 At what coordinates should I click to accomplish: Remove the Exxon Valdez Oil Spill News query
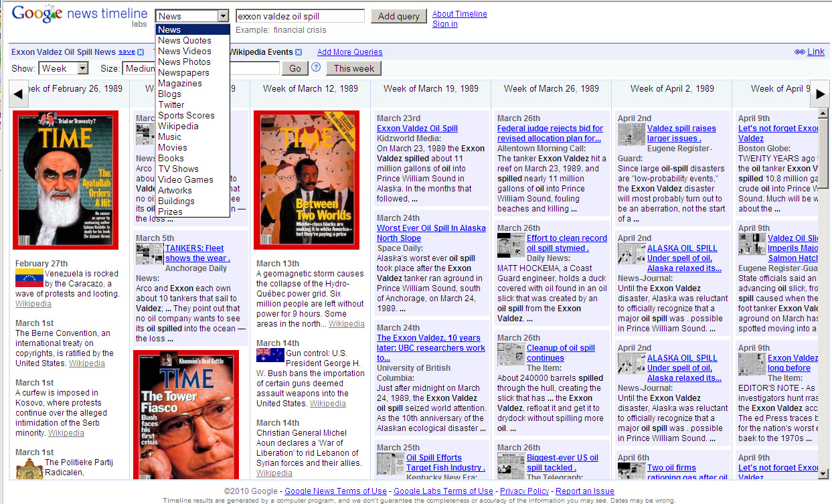click(141, 52)
